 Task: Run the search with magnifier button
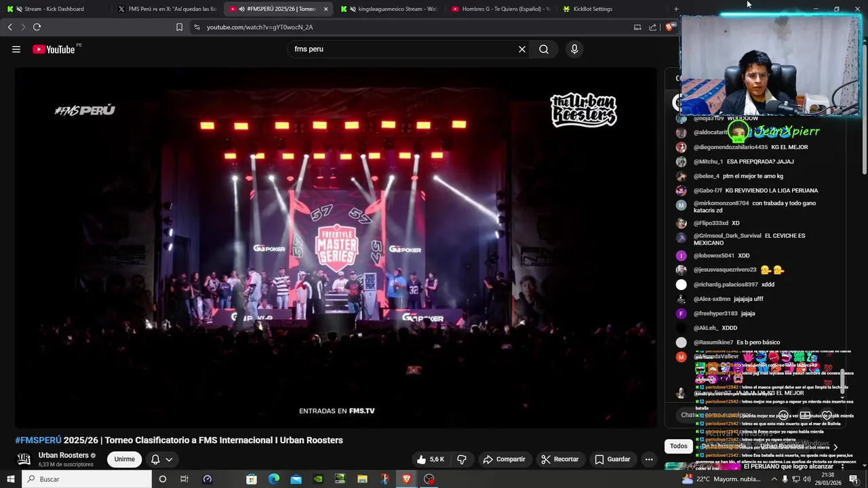pos(544,49)
